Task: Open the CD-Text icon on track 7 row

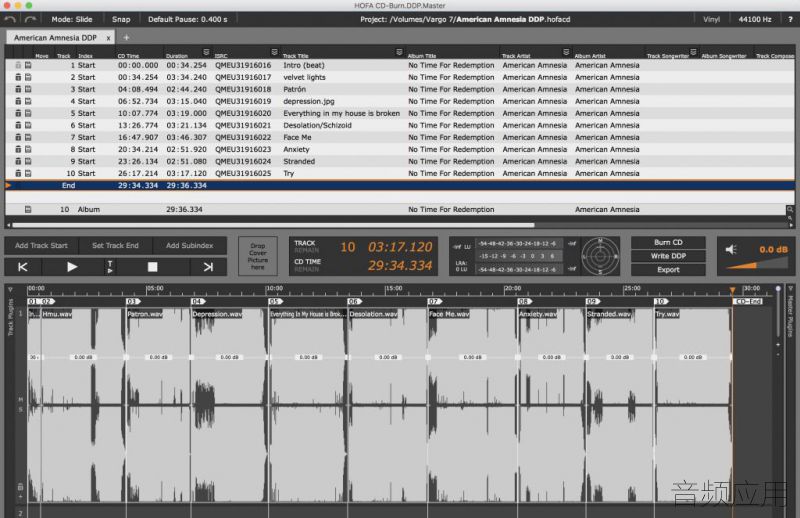Action: tap(28, 137)
